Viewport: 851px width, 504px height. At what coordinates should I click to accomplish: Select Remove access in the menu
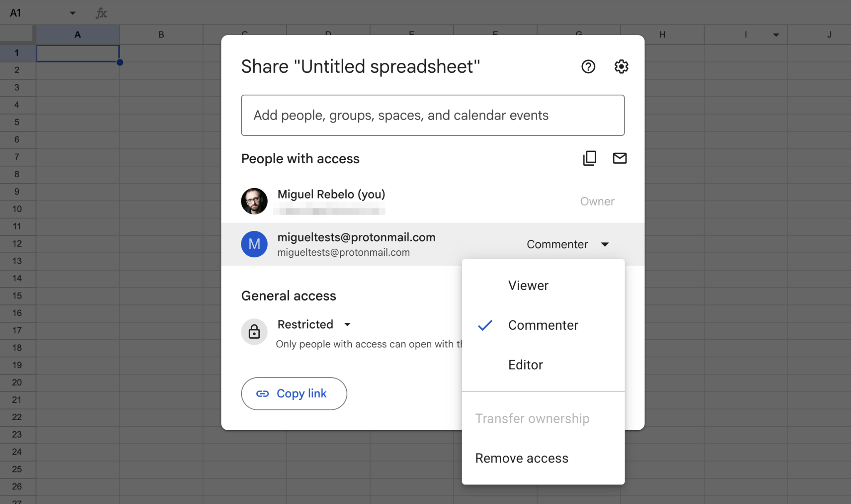(543, 458)
